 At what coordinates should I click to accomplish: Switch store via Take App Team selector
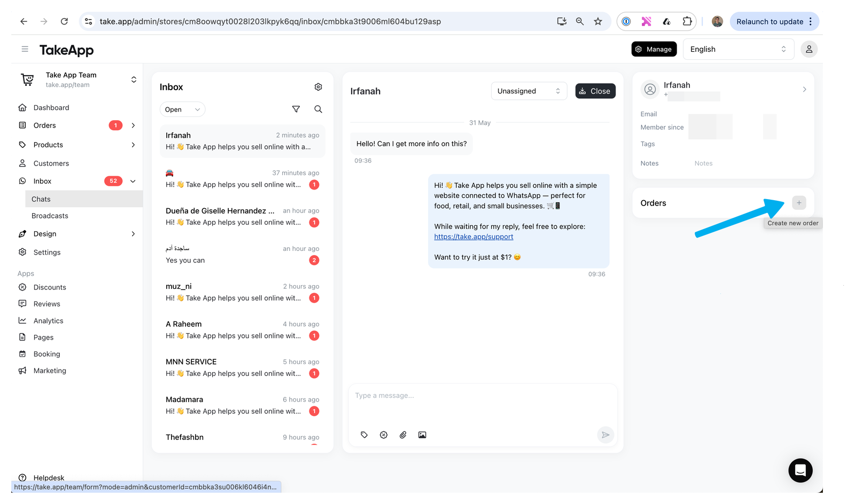tap(78, 80)
